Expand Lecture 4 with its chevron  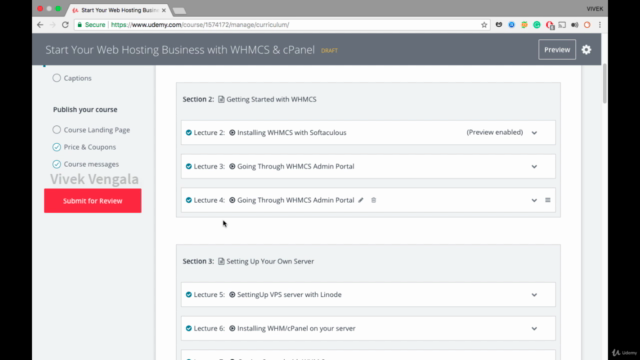click(534, 200)
